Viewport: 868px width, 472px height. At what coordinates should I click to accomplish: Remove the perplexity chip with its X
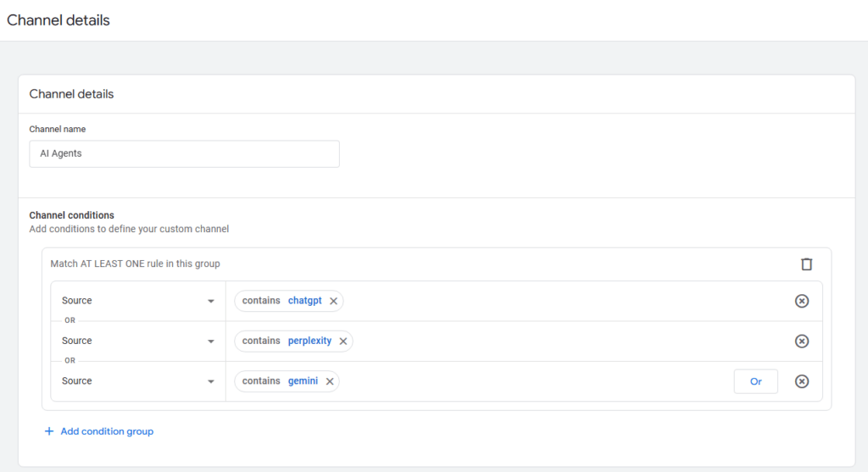click(x=343, y=341)
